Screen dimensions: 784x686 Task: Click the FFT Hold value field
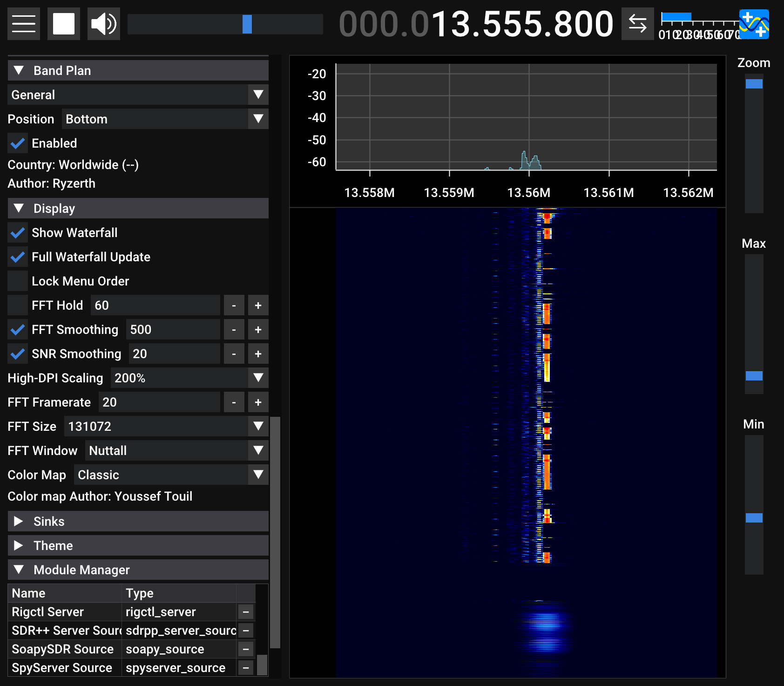tap(155, 305)
